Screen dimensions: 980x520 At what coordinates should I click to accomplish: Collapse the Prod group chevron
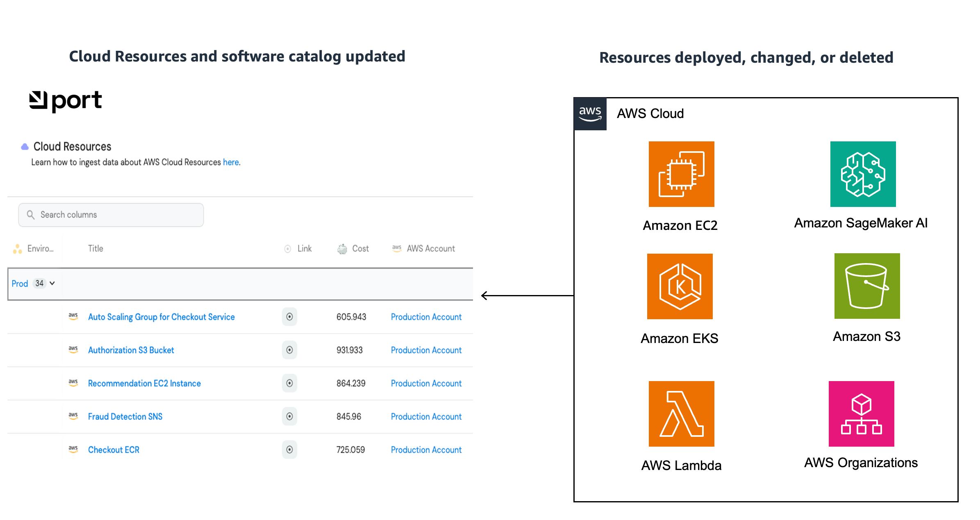(52, 283)
